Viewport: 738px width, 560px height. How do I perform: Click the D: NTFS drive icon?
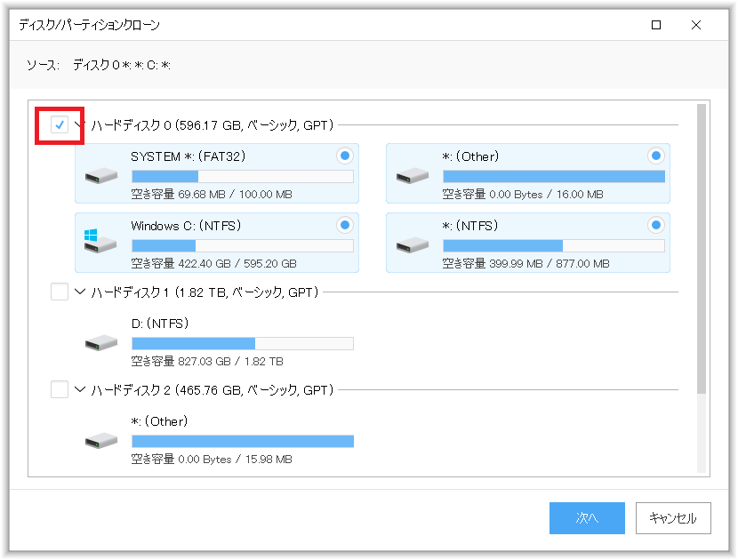tap(101, 342)
